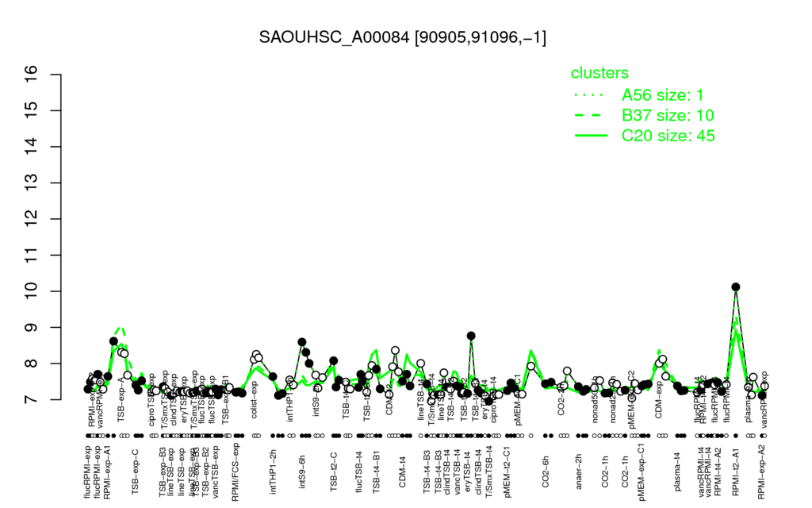Click y-axis tick label 15
This screenshot has width=812, height=508.
(x=31, y=110)
